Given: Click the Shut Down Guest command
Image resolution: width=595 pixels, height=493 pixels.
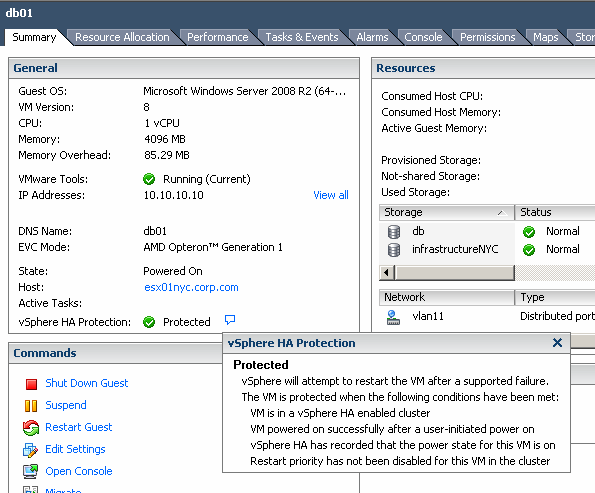Looking at the screenshot, I should click(87, 383).
